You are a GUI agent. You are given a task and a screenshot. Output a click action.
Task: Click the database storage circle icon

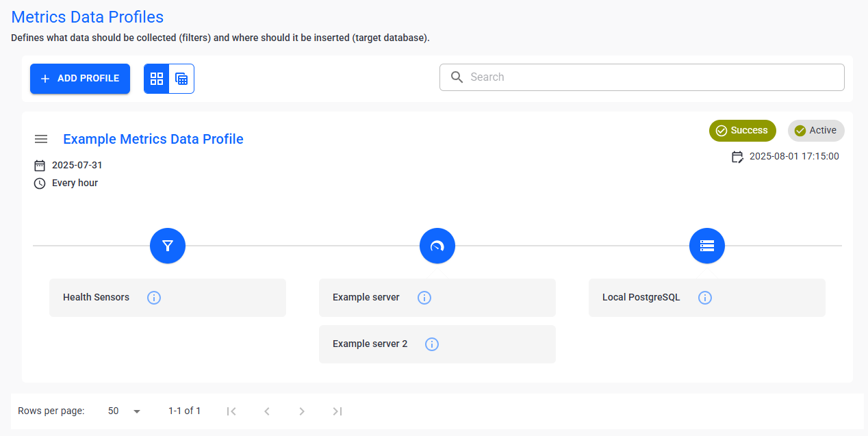point(707,246)
